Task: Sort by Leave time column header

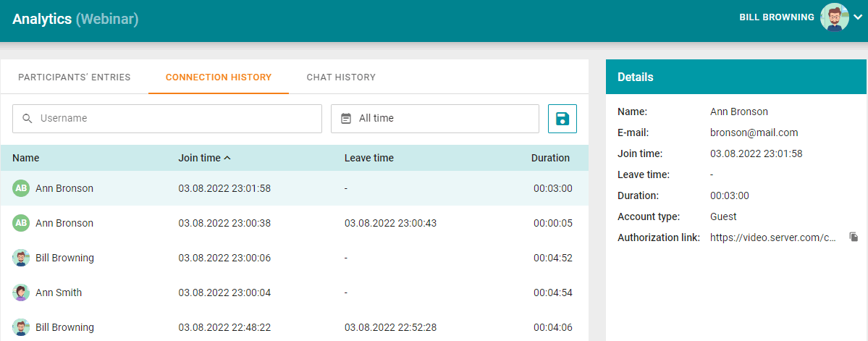Action: 368,158
